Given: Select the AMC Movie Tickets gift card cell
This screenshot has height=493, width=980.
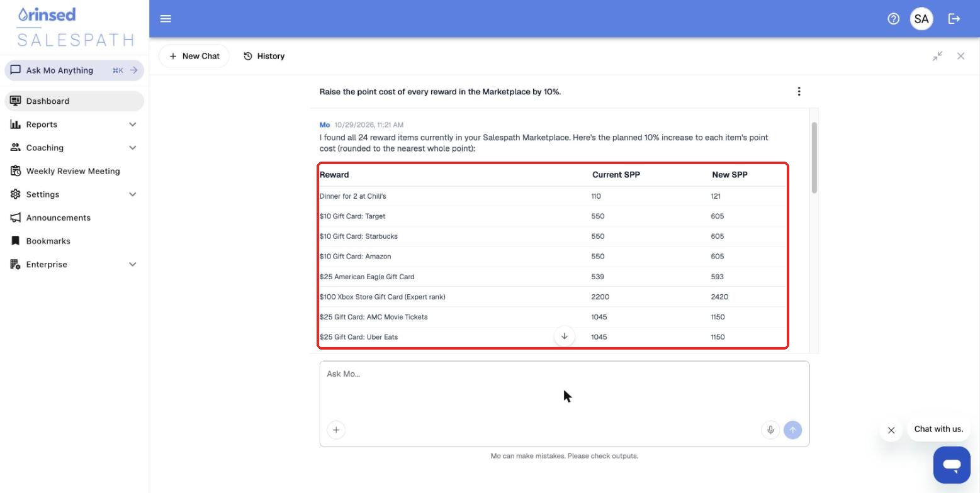Looking at the screenshot, I should pyautogui.click(x=374, y=317).
